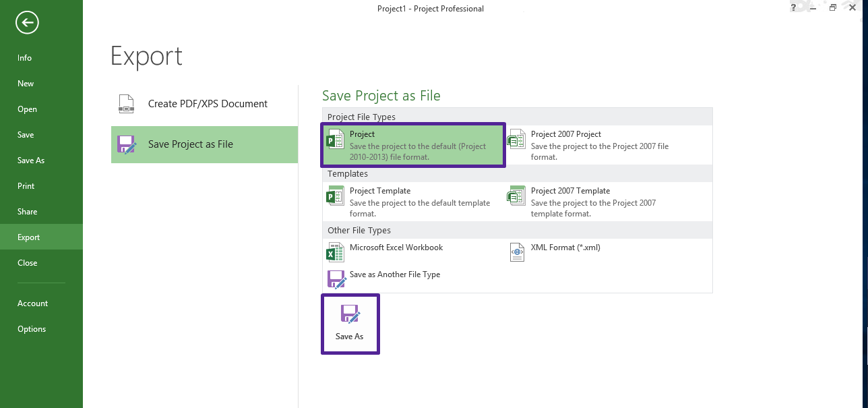Choose Close in the left sidebar
868x408 pixels.
point(41,263)
